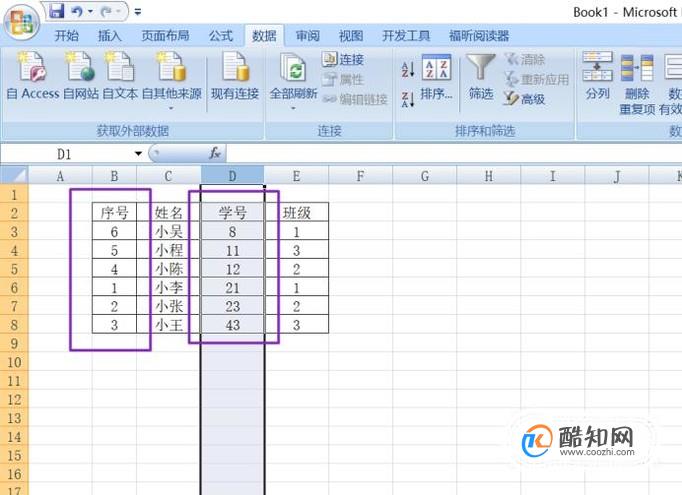Undo the last action
682x495 pixels.
(77, 11)
